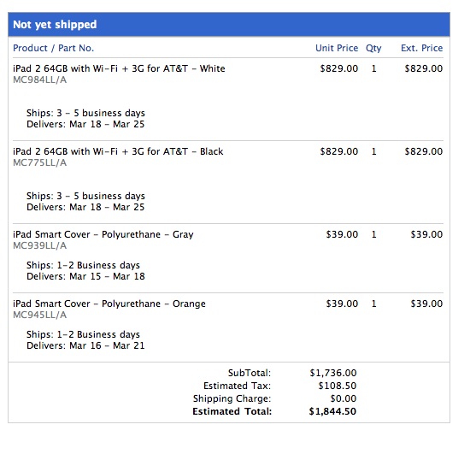Click the 'Unit Price' column header
476x454 pixels.
[337, 48]
